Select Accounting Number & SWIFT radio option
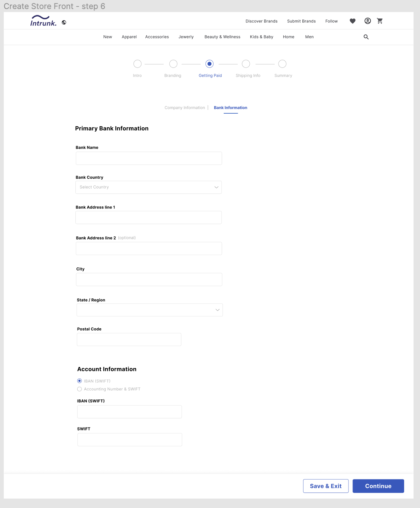The height and width of the screenshot is (508, 420). point(80,389)
